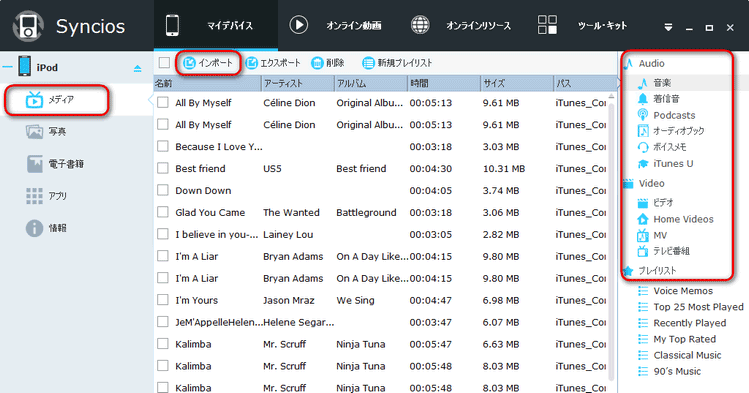Select the オーディオブック audiobook category
Screen dimensions: 749x393
671,131
